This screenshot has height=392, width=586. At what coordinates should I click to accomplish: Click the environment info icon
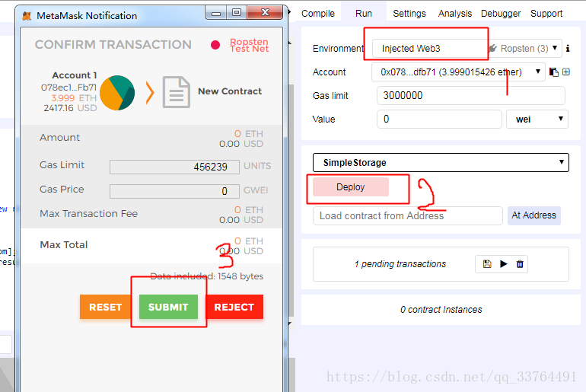pos(568,49)
